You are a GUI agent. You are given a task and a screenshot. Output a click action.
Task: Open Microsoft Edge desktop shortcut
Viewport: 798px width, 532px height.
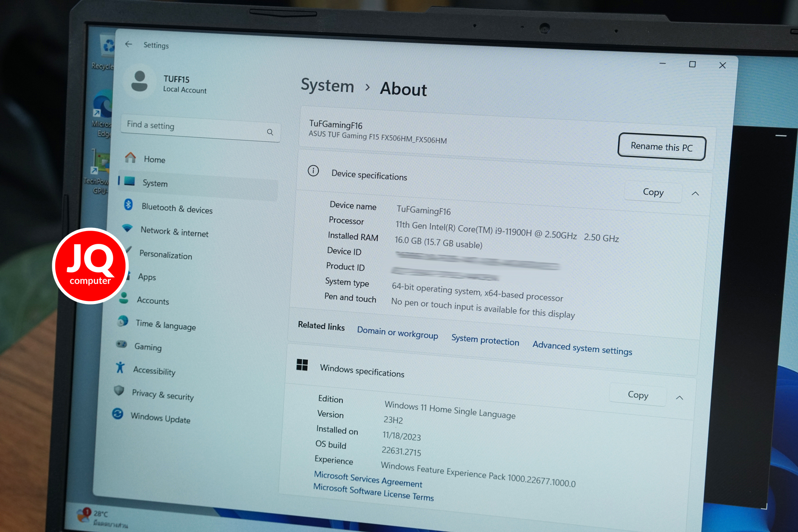point(102,114)
